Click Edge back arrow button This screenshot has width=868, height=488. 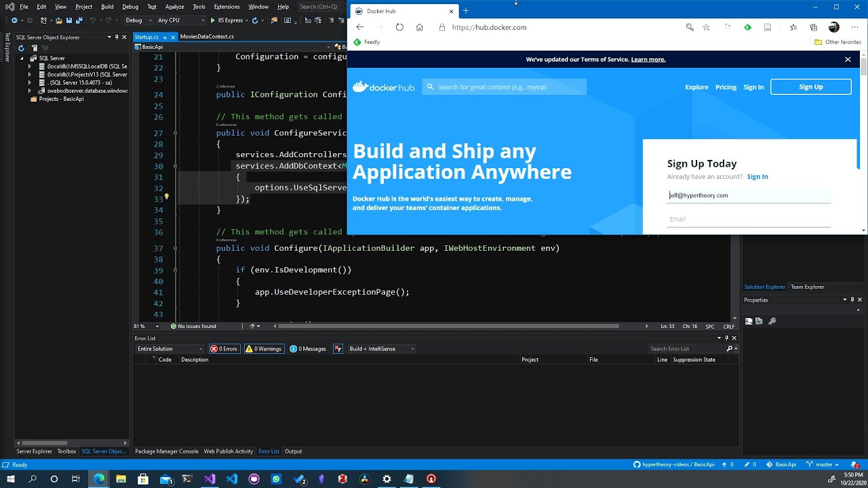(x=359, y=27)
